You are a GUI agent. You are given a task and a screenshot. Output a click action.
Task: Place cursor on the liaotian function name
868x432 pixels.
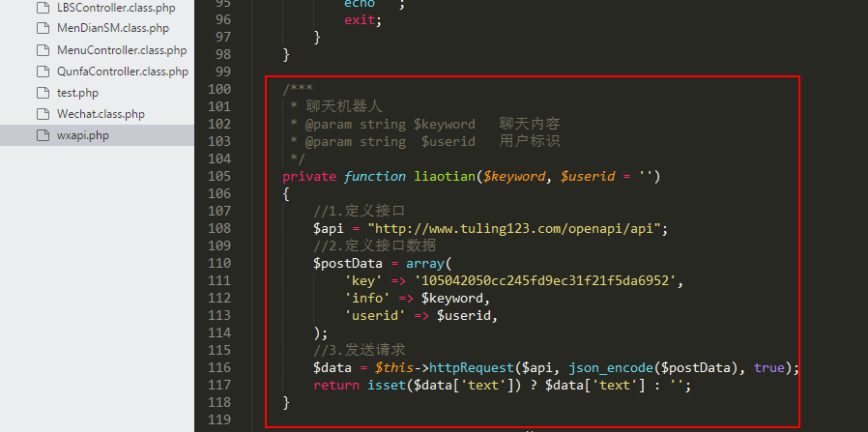[445, 176]
